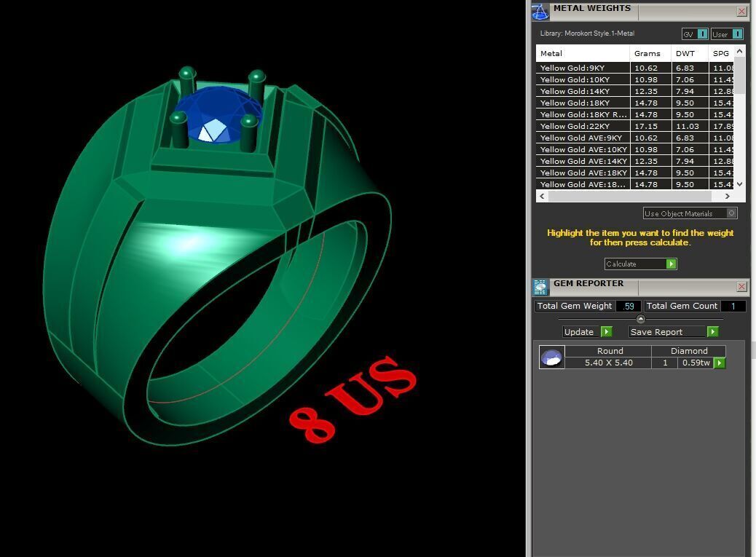This screenshot has width=756, height=557.
Task: Select the Yellow Gold AVE:18KY row
Action: tap(634, 173)
